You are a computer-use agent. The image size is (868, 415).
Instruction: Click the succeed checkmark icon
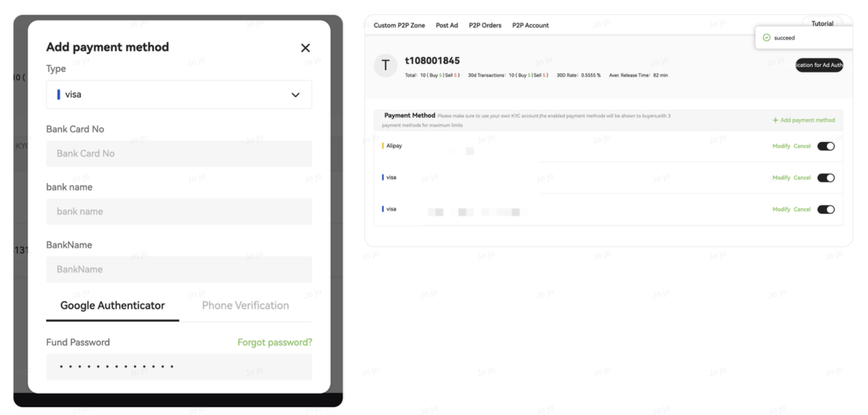pyautogui.click(x=766, y=38)
